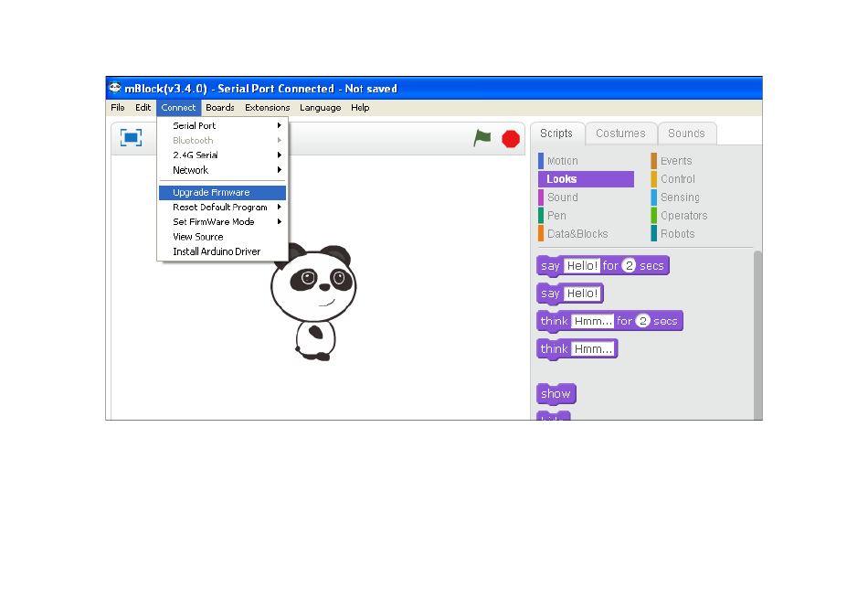Expand the 2.4G Serial submenu
This screenshot has height=598, width=868.
click(x=223, y=155)
